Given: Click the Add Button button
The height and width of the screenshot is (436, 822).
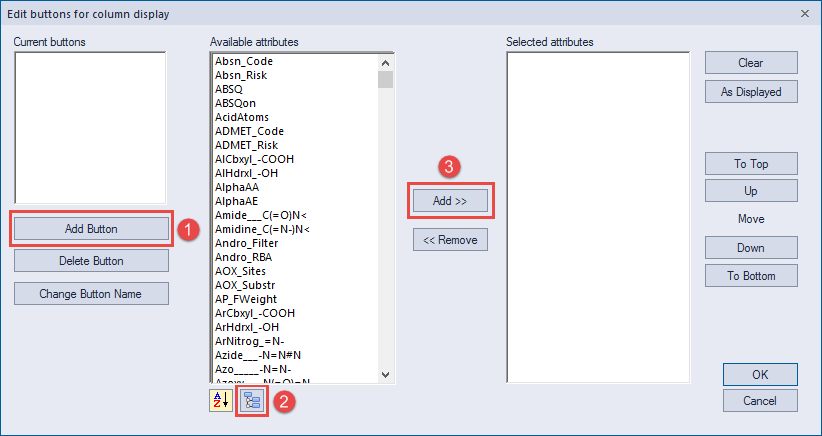Looking at the screenshot, I should 91,229.
